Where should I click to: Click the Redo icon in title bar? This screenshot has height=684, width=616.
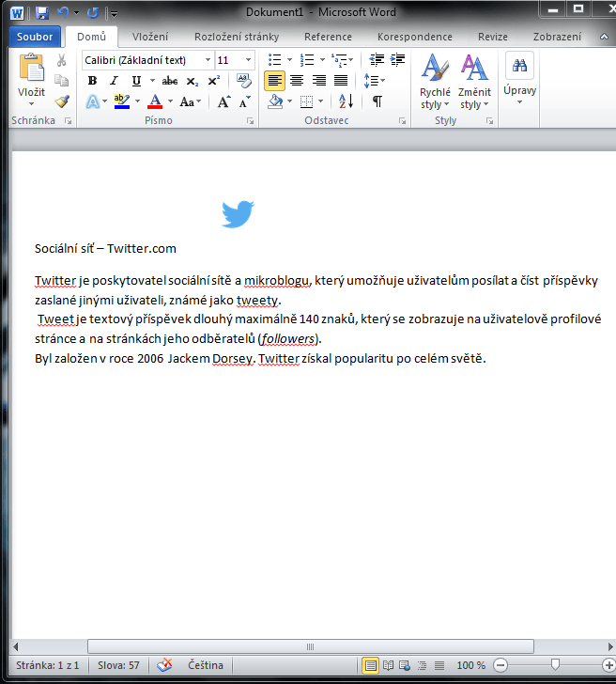pos(92,12)
